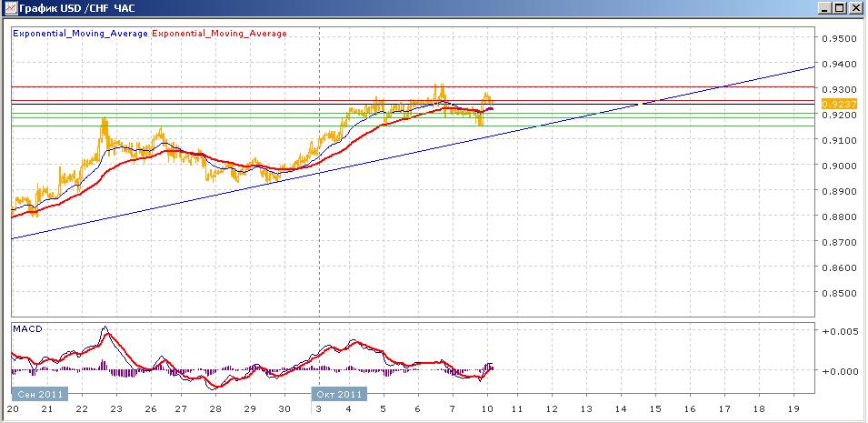Click date 18 on the time axis
The height and width of the screenshot is (423, 868).
759,409
